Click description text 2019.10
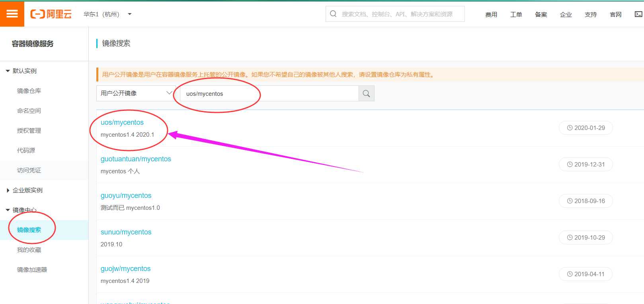644x304 pixels. click(111, 244)
